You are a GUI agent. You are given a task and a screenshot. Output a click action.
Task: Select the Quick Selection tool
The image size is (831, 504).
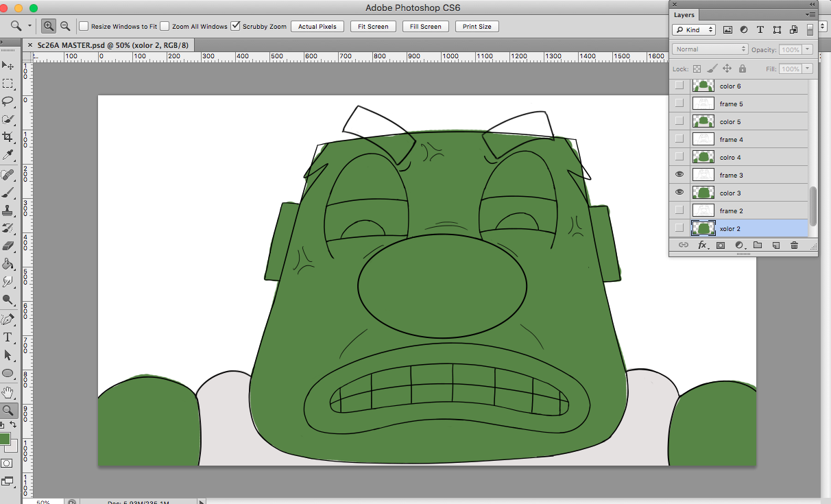pyautogui.click(x=8, y=119)
